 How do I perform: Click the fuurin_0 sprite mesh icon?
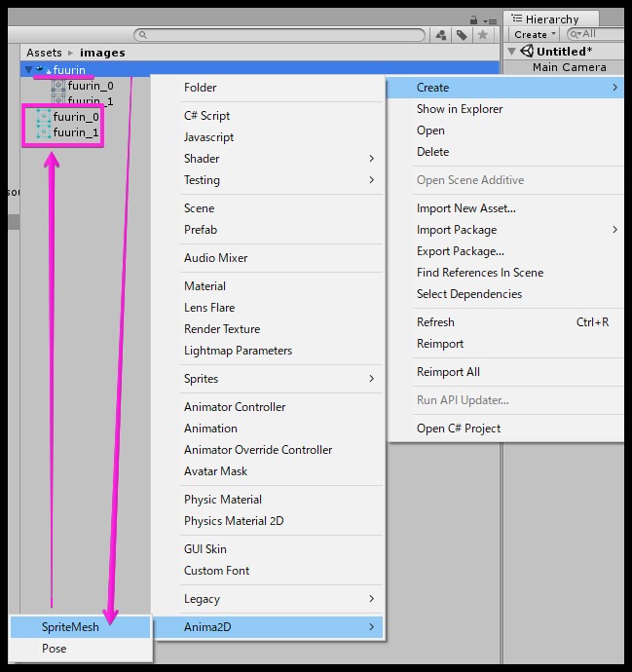click(x=43, y=117)
